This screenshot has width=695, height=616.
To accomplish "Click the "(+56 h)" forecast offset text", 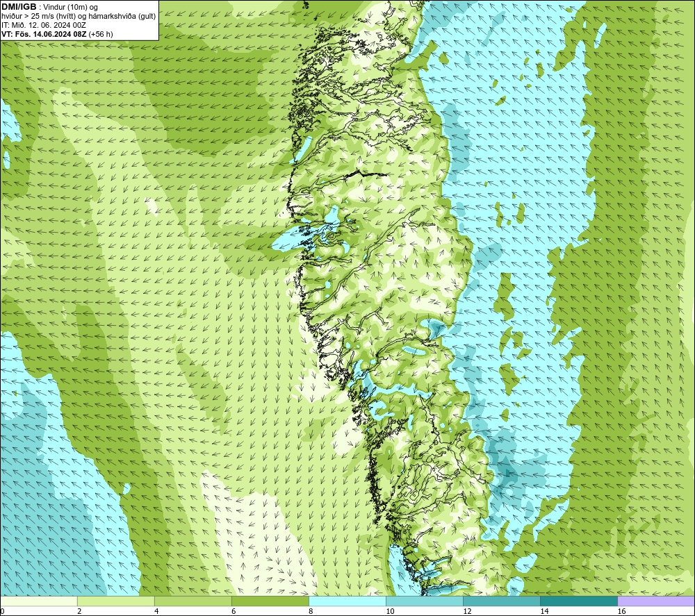I will [101, 34].
